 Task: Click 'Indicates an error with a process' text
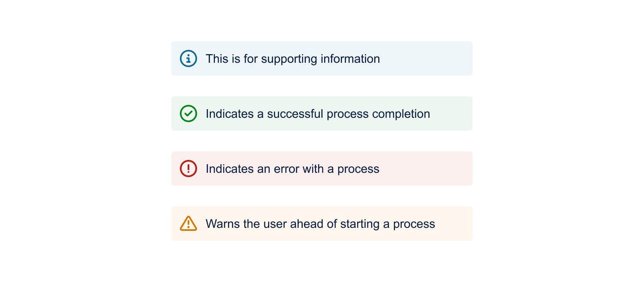[x=292, y=169]
